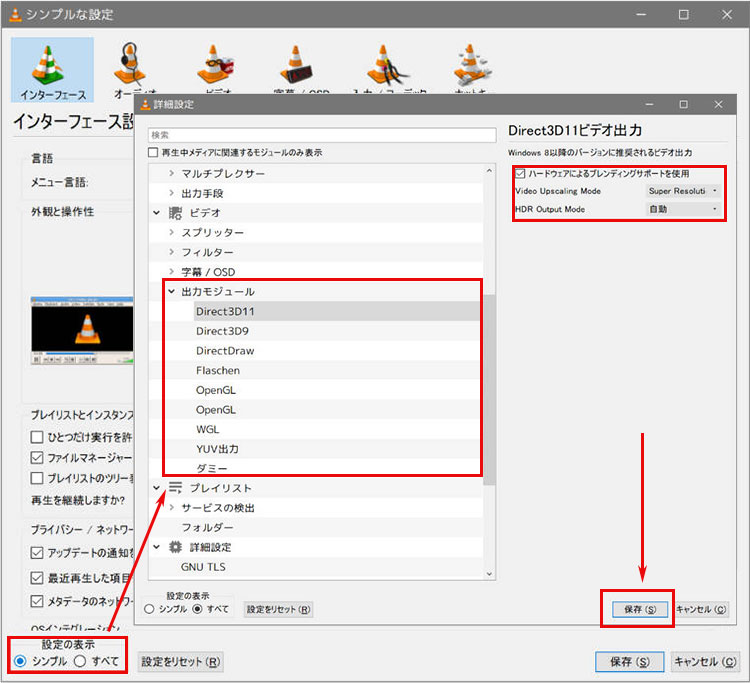Enable ひとつだけ実行を許可 checkbox
Viewport: 750px width, 683px height.
37,437
